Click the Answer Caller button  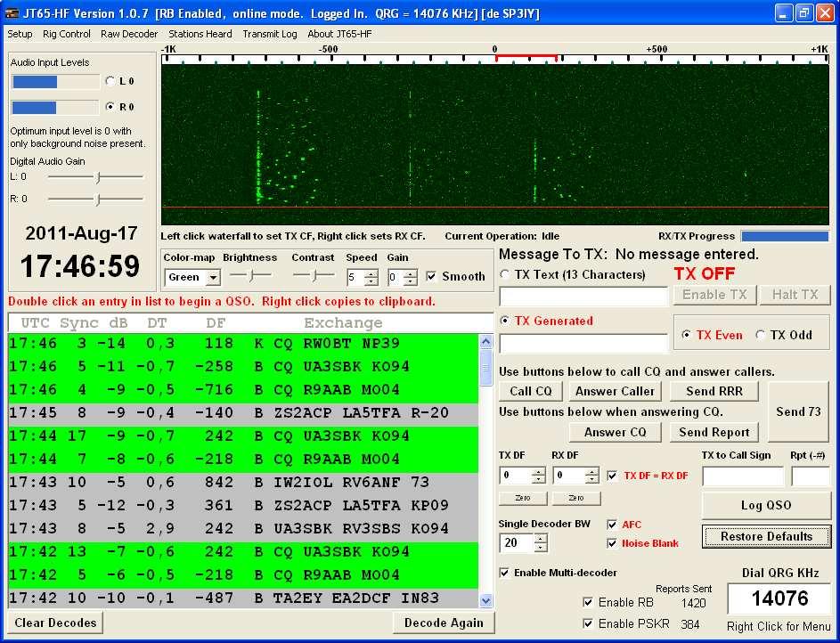click(x=615, y=391)
